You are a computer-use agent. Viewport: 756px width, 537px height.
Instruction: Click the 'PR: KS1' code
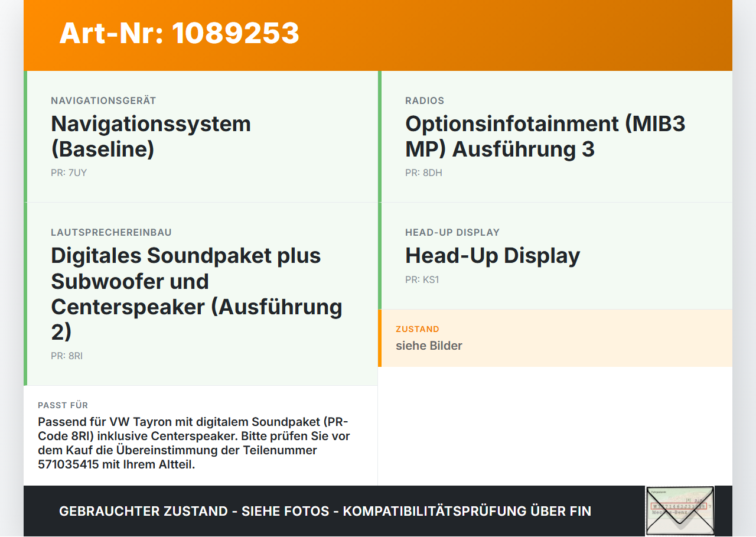tap(422, 280)
